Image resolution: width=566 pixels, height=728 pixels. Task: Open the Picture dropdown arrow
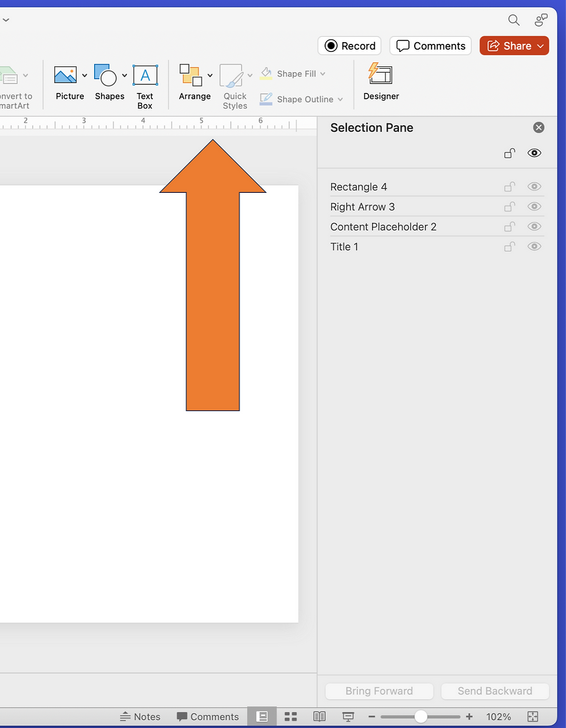pos(84,75)
